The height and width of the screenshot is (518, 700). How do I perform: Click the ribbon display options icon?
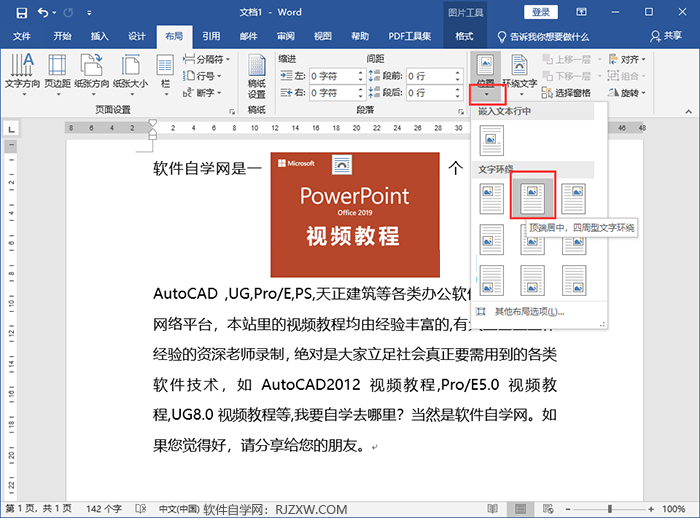click(581, 12)
